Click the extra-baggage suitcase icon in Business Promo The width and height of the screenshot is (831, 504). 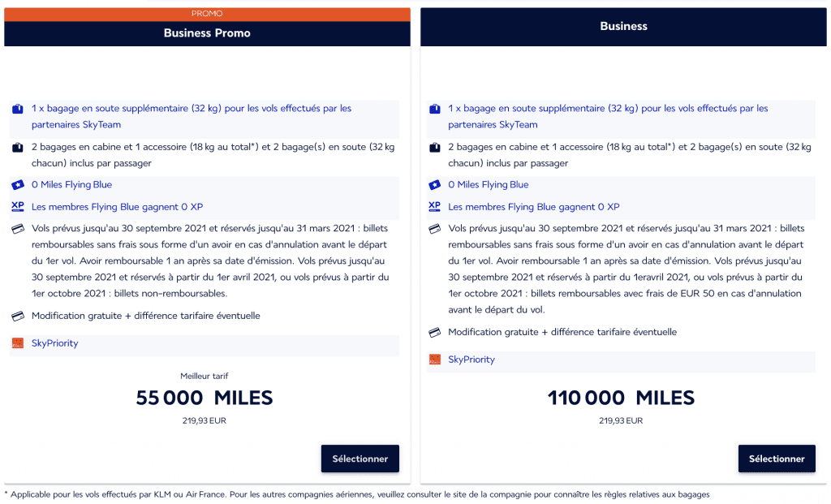18,109
